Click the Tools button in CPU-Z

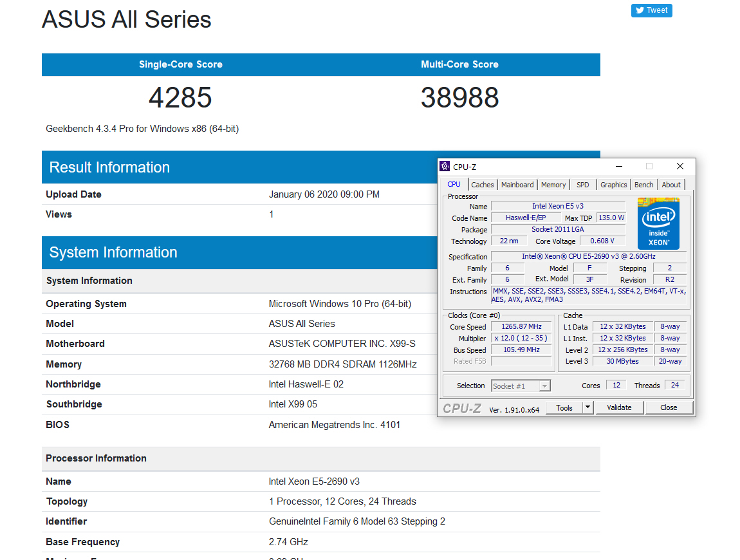tap(564, 407)
